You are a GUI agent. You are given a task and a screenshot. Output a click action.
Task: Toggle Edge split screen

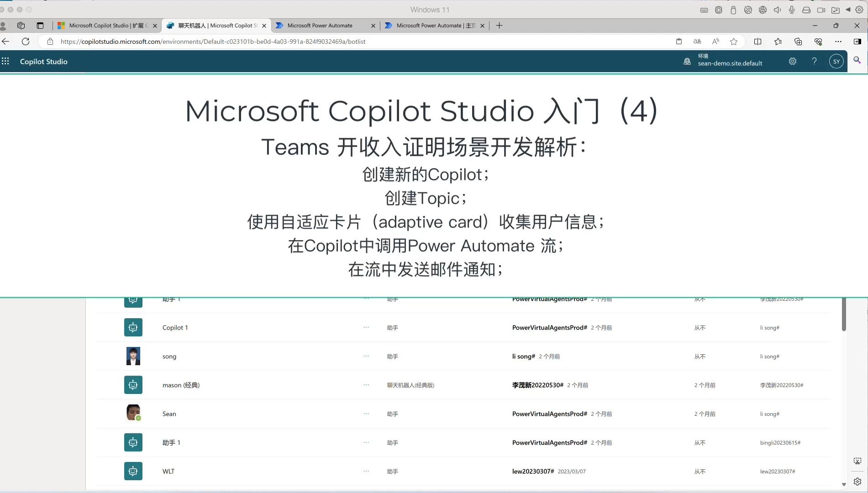tap(758, 42)
